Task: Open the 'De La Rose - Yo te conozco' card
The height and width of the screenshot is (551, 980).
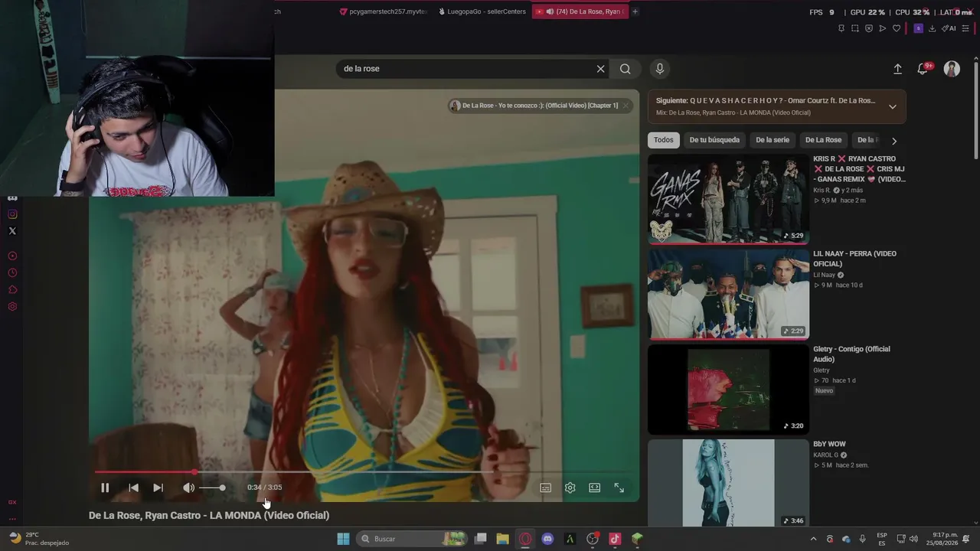Action: (534, 106)
